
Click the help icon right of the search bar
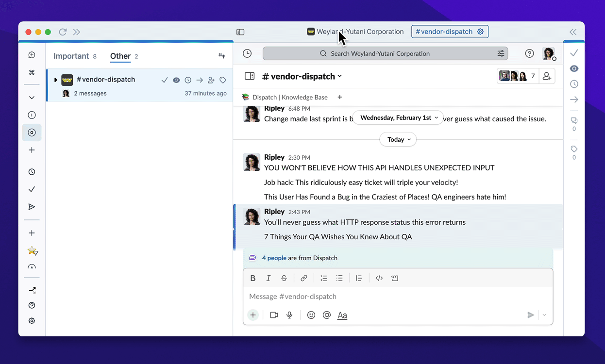pyautogui.click(x=530, y=53)
